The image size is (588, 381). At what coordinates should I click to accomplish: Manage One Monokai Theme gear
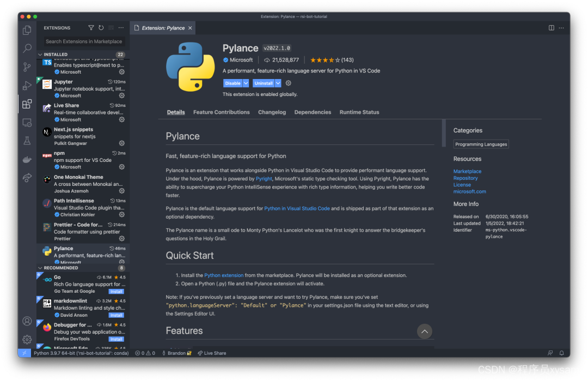[x=122, y=191]
